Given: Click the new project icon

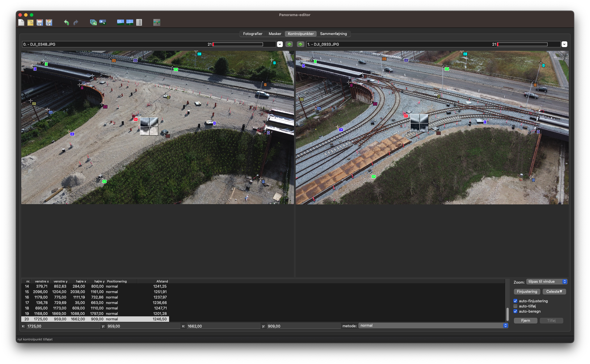Looking at the screenshot, I should pos(21,22).
